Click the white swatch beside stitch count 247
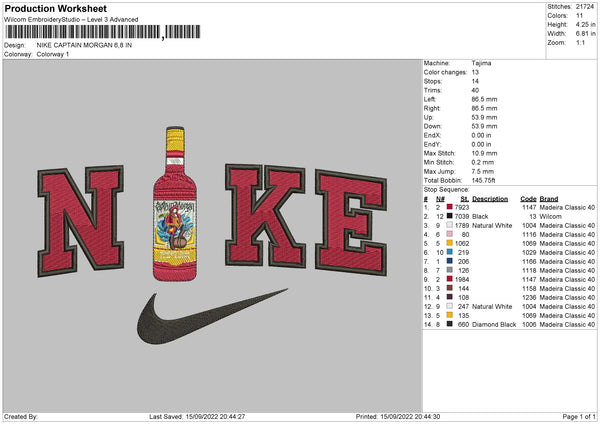 pos(450,306)
